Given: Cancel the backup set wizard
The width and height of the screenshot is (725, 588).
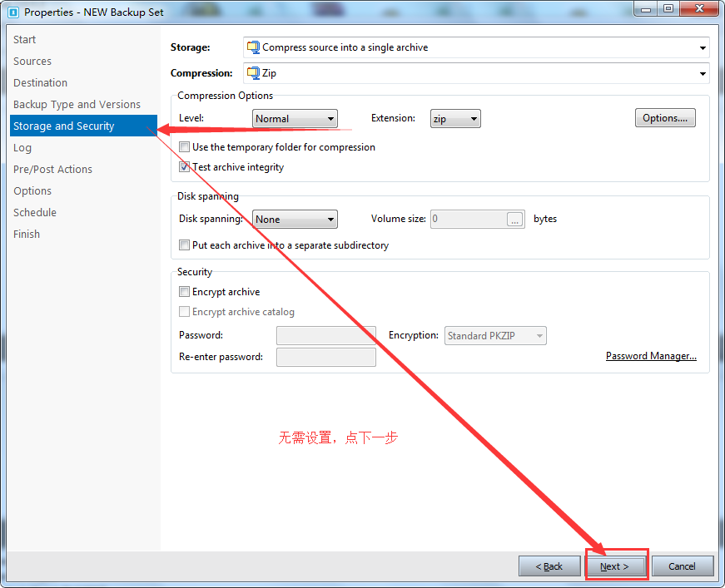Looking at the screenshot, I should pyautogui.click(x=682, y=566).
